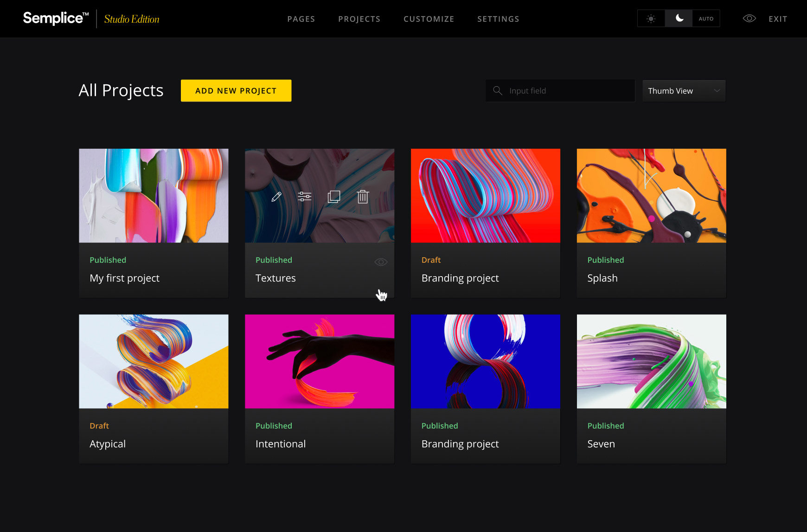Open blue Branding project thumbnail
This screenshot has width=807, height=532.
[486, 361]
